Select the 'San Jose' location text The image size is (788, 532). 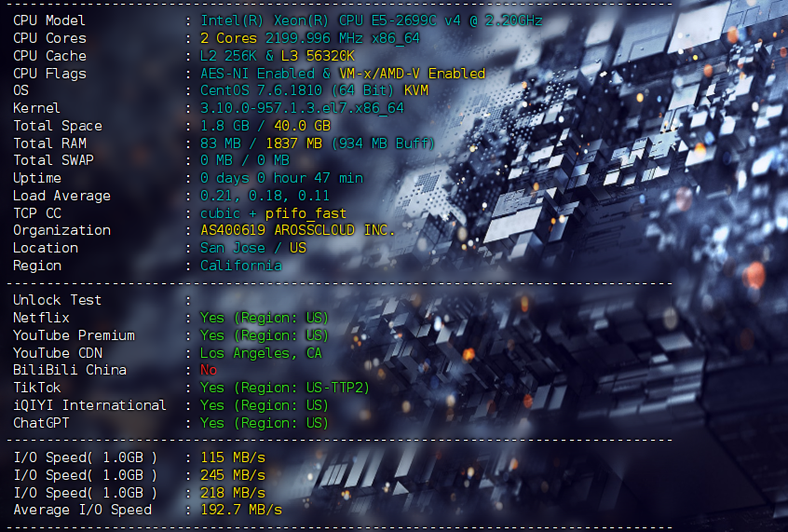coord(233,248)
